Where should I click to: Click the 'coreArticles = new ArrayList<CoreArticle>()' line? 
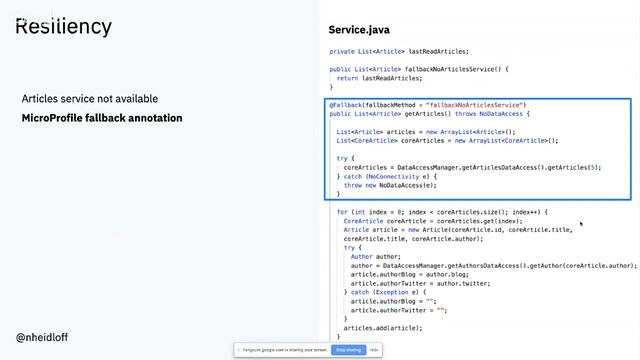[x=447, y=141]
